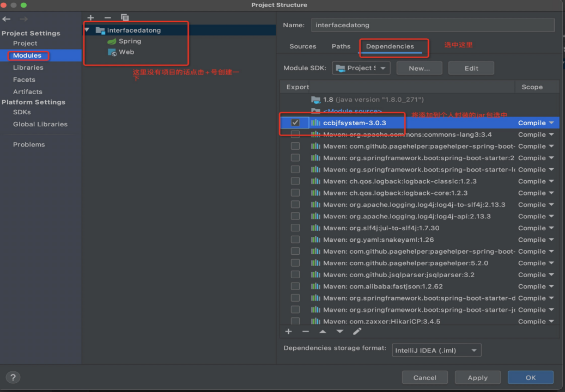The height and width of the screenshot is (392, 565).
Task: Check export for jsqlparser:3.2
Action: pyautogui.click(x=295, y=274)
